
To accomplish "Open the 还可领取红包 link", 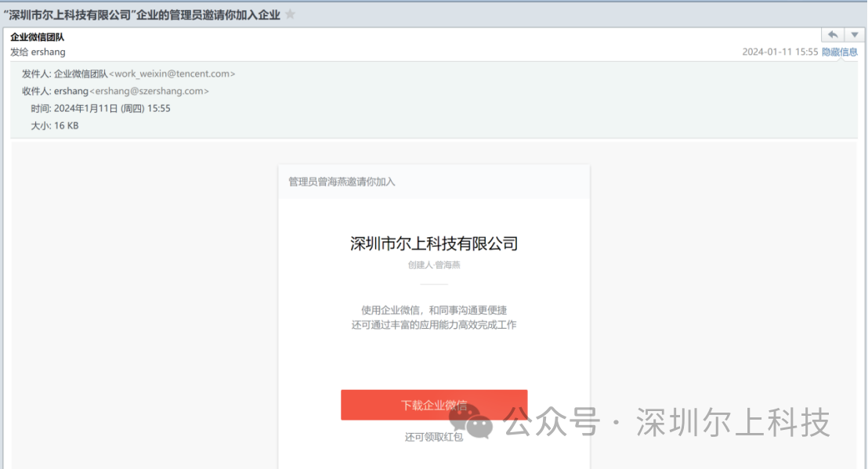I will click(434, 438).
